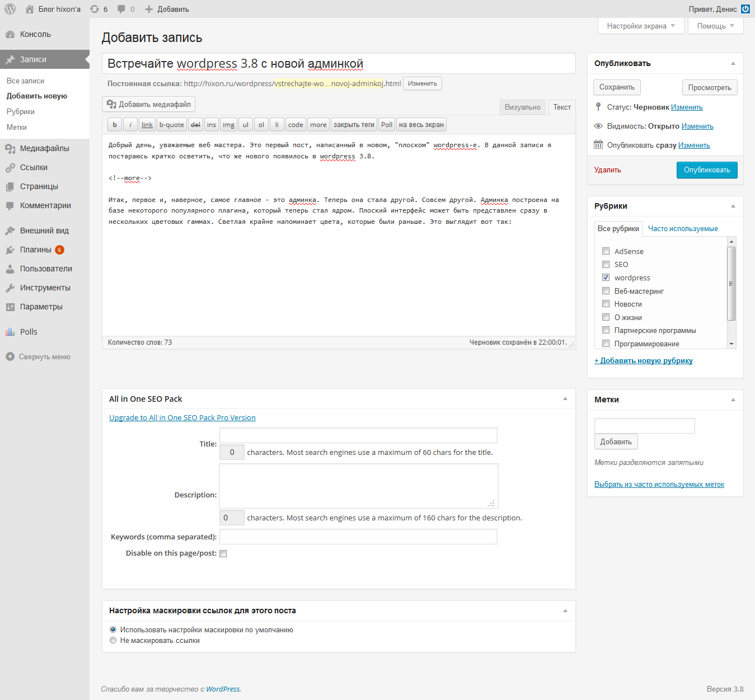
Task: Open Ссылки chain icon
Action: [10, 167]
